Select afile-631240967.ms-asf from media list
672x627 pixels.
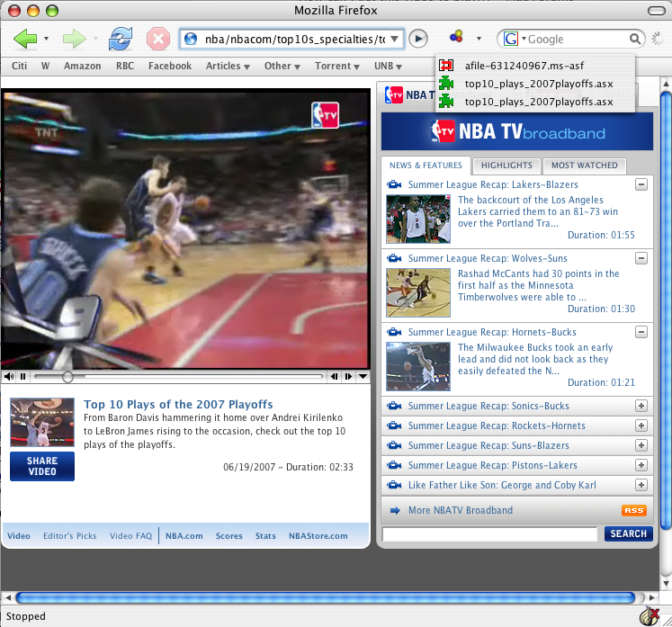click(535, 66)
